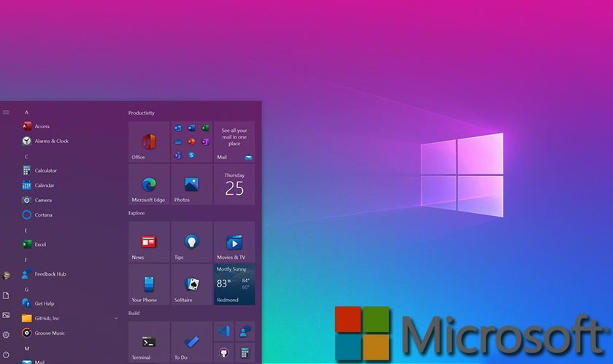Launch Microsoft Edge from its tile
This screenshot has width=613, height=364.
coord(149,184)
